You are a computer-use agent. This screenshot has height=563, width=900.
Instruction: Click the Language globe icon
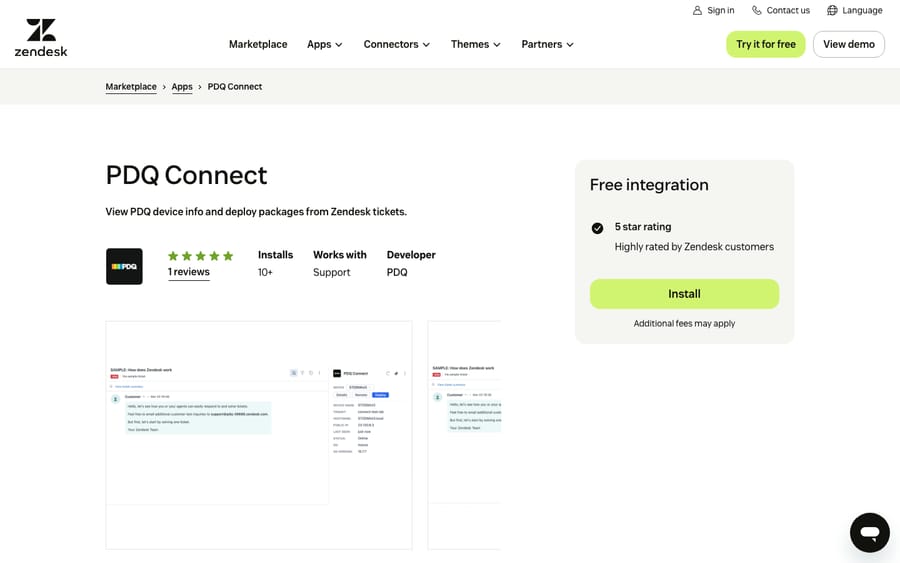[832, 10]
